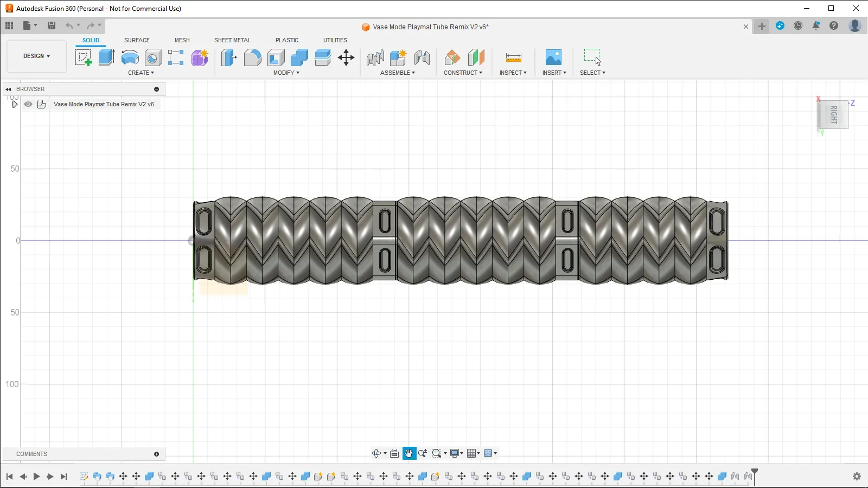This screenshot has height=488, width=868.
Task: Select the Create Sketch tool
Action: coord(83,57)
